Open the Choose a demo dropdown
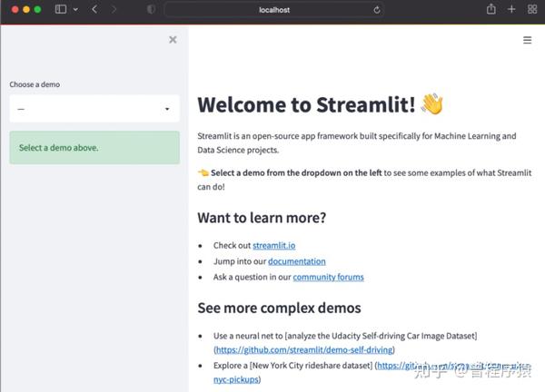 click(x=94, y=109)
